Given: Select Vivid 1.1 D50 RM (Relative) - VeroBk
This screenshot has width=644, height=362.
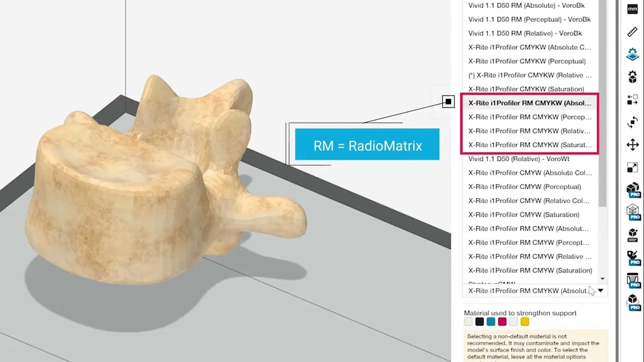Looking at the screenshot, I should click(x=525, y=33).
